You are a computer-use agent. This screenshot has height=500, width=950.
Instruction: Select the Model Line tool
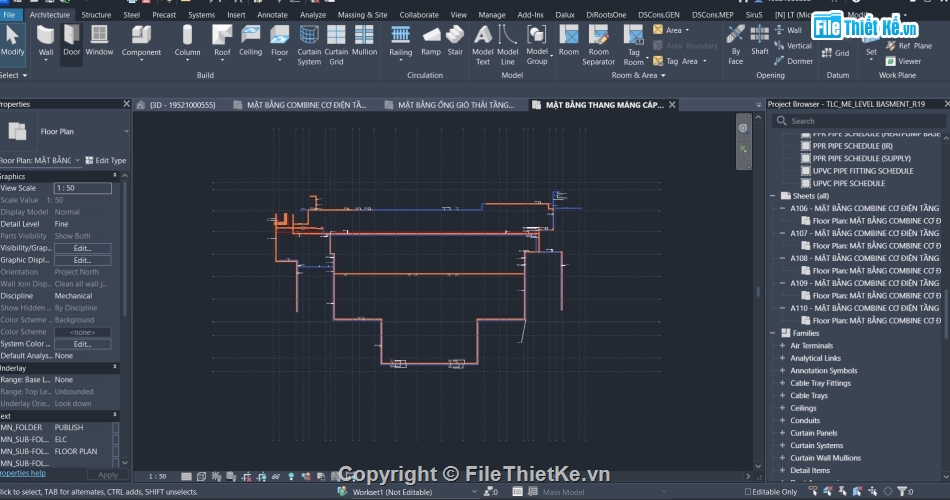pos(508,45)
